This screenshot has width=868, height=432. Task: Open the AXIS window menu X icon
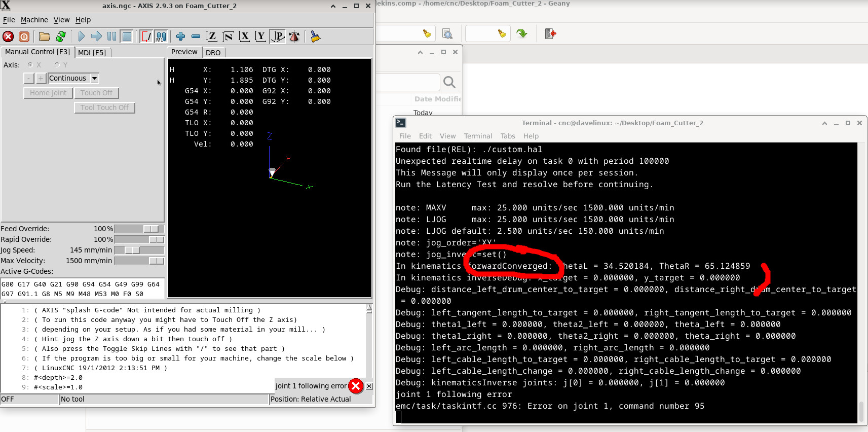point(5,6)
